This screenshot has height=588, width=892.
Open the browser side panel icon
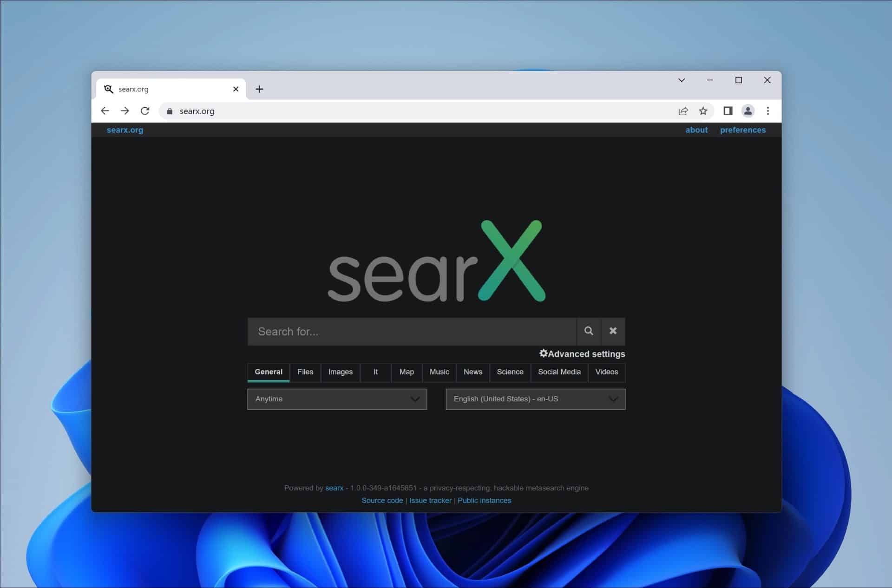point(728,111)
